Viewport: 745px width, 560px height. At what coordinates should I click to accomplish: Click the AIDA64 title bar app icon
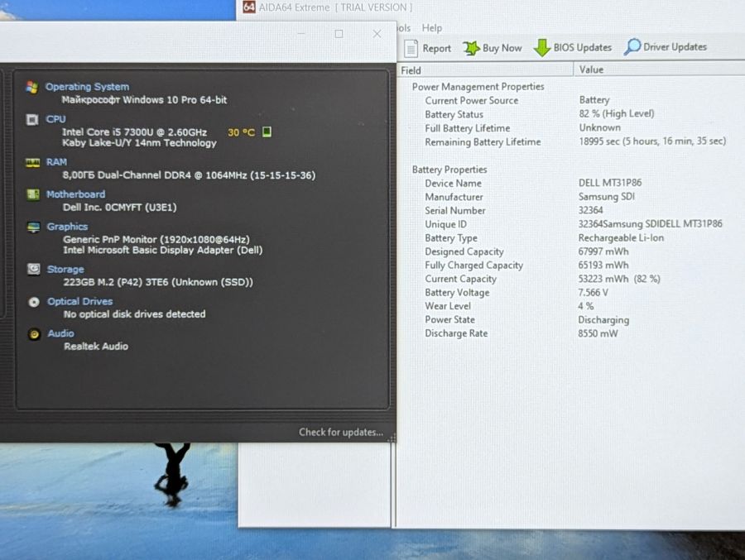point(249,7)
